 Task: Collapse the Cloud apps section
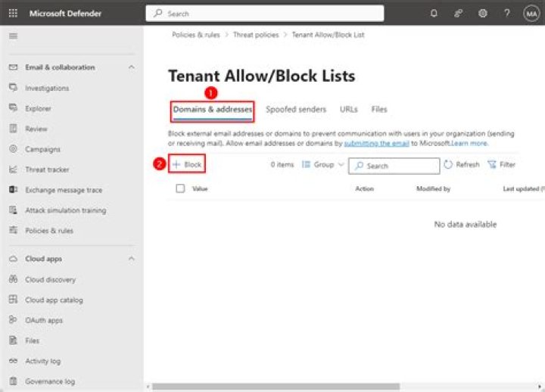coord(132,259)
